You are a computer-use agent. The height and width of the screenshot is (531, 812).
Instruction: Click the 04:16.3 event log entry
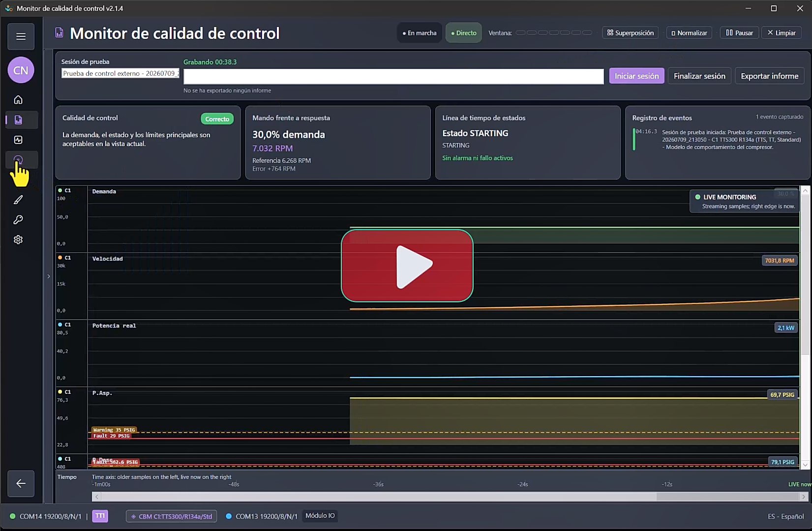[718, 140]
